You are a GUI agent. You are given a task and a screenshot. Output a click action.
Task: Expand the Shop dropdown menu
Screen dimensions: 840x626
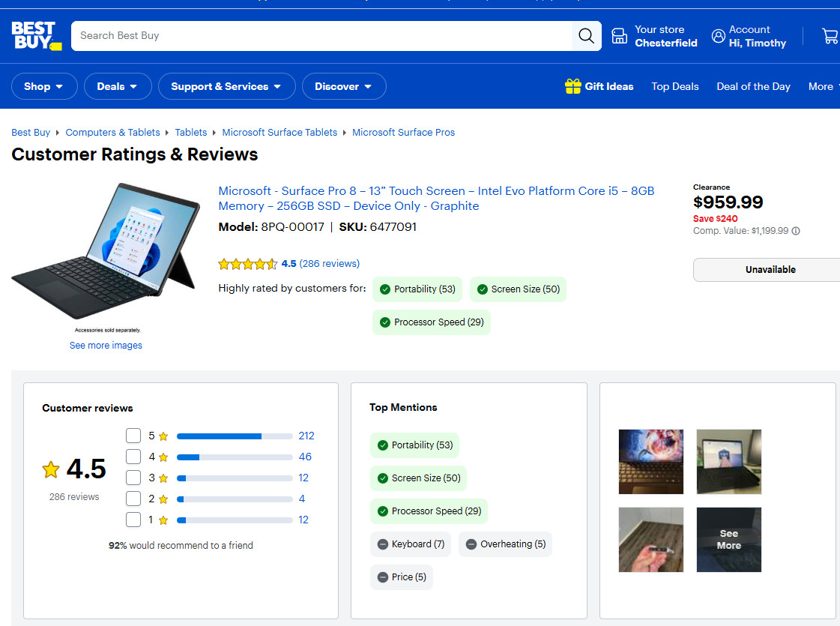pyautogui.click(x=44, y=86)
